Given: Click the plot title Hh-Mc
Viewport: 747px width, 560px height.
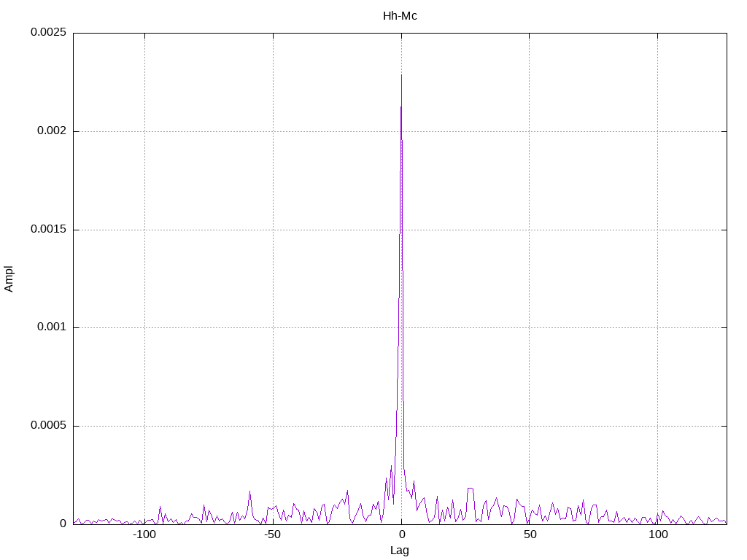Looking at the screenshot, I should coord(400,16).
